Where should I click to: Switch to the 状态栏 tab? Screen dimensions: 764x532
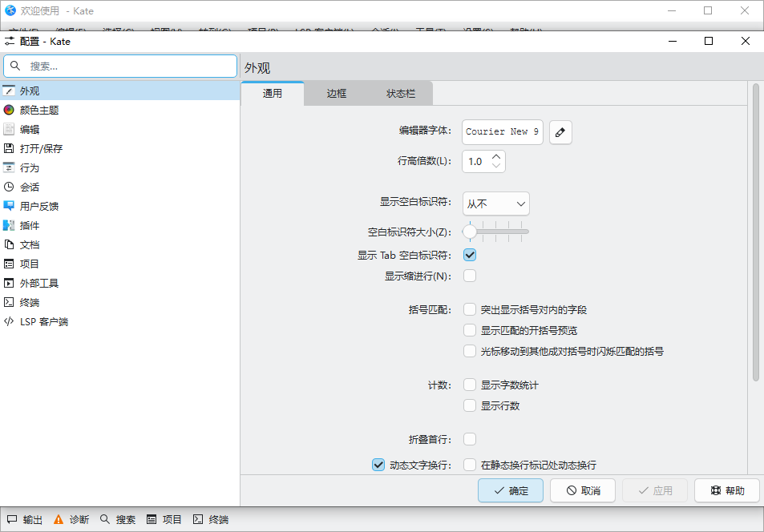(401, 94)
